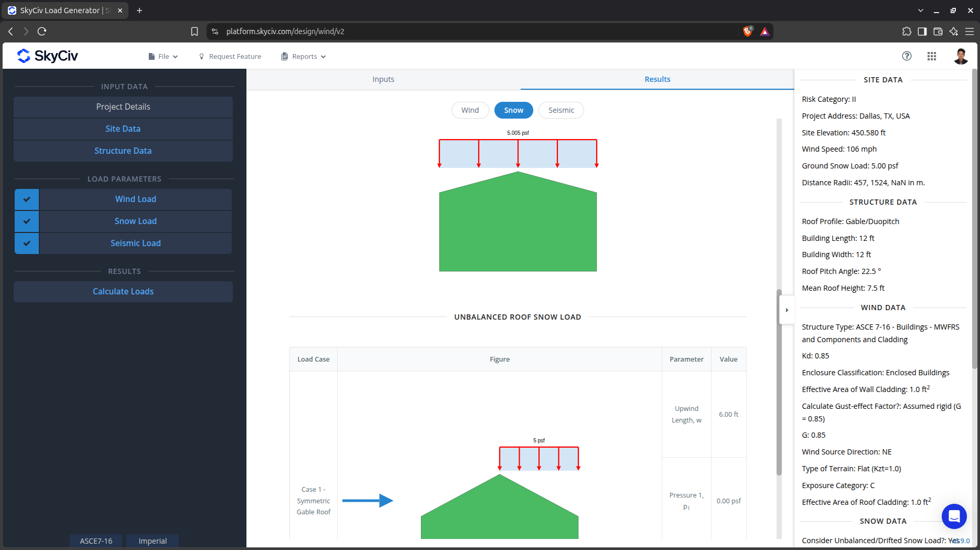Open the help question mark icon
Viewport: 980px width, 550px height.
pyautogui.click(x=907, y=56)
